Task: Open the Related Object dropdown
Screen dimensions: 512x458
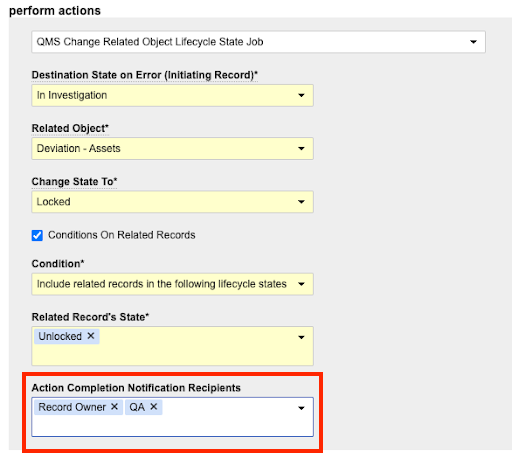Action: point(172,149)
